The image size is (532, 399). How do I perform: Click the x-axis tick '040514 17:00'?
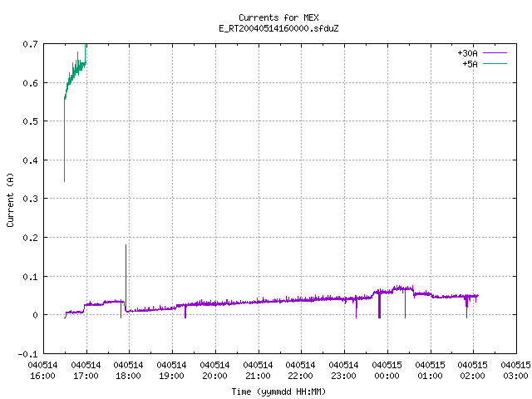pos(86,371)
